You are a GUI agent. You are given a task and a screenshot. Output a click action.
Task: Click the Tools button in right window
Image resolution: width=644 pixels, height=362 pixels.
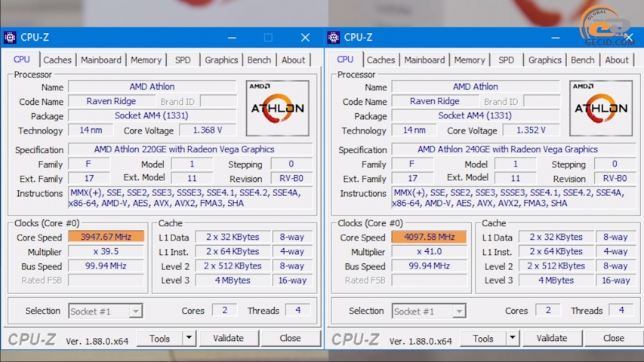point(483,338)
